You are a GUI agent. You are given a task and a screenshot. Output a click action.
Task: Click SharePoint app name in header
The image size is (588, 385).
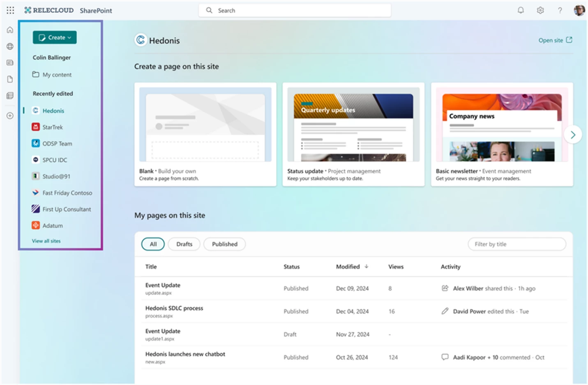coord(96,11)
